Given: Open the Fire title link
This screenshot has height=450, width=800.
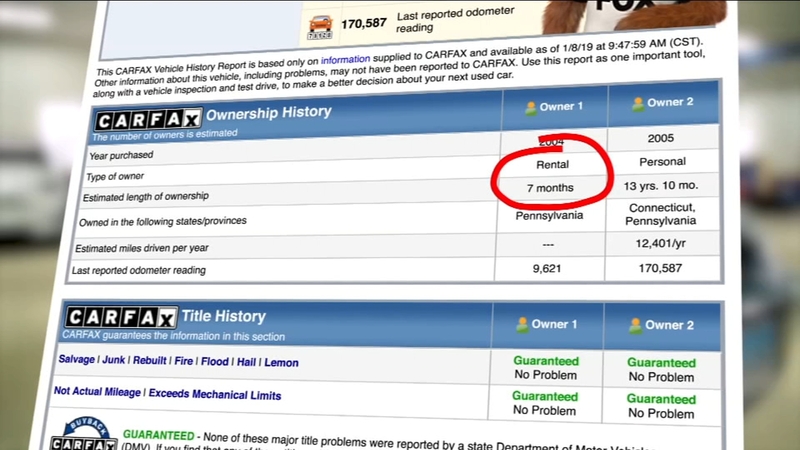Looking at the screenshot, I should 184,361.
